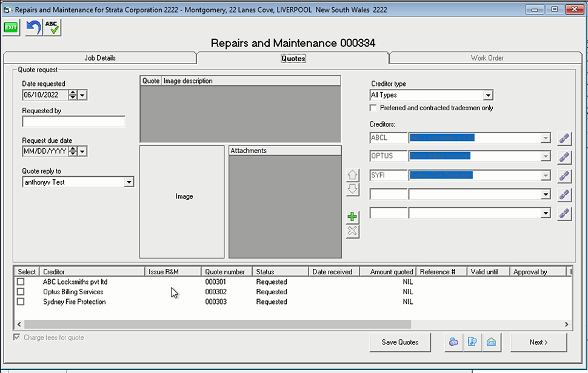Viewport: 588px width, 373px height.
Task: Open the Date requested calendar dropdown
Action: (x=82, y=95)
